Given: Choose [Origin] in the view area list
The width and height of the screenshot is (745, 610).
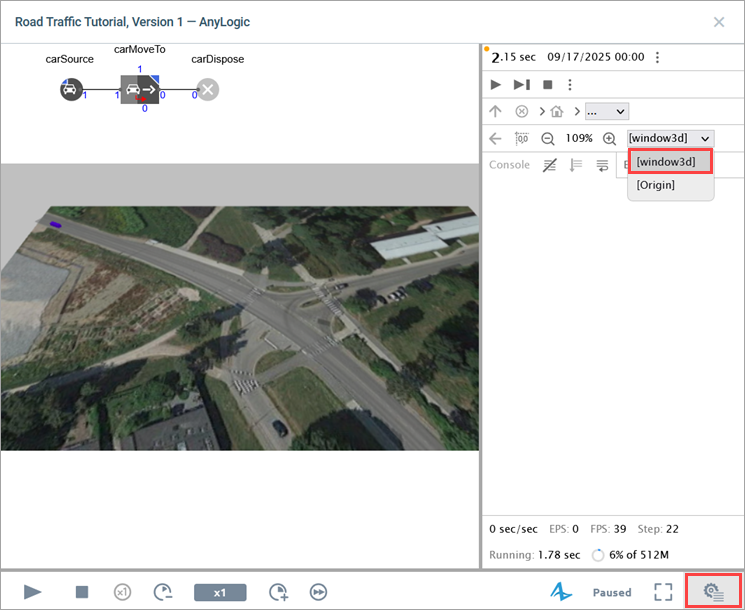Looking at the screenshot, I should click(x=656, y=185).
